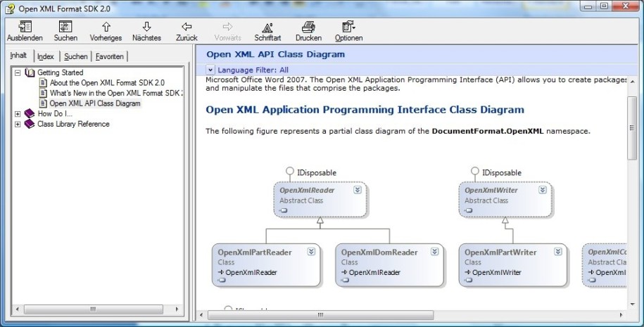Open the Optionen toolbar menu
Screen dimensions: 644x327
click(348, 27)
